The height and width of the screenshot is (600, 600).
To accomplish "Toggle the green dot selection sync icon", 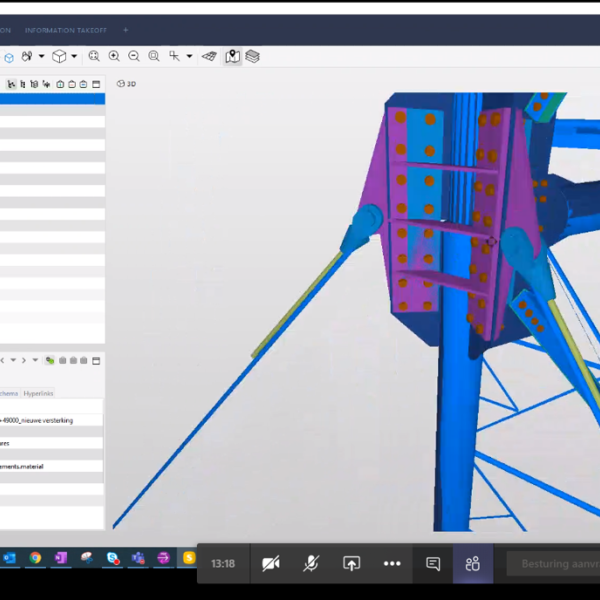I will click(x=50, y=360).
